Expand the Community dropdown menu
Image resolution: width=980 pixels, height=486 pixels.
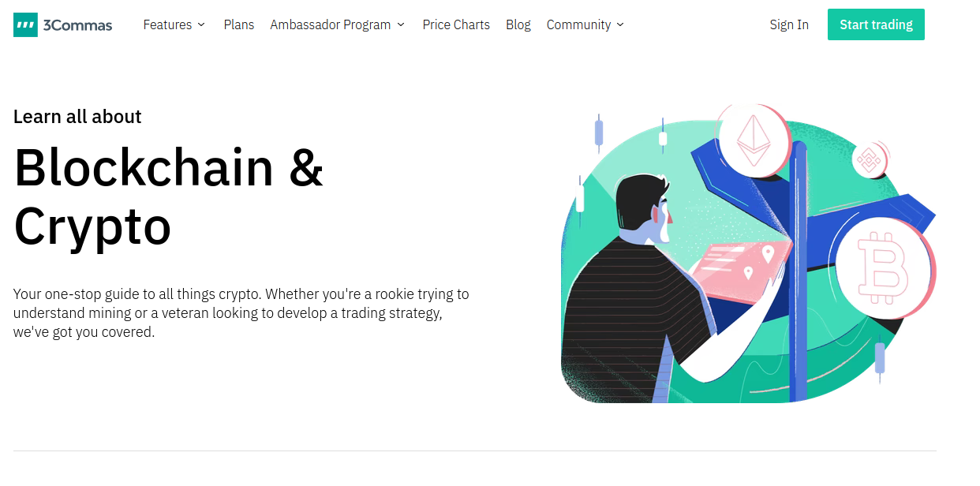coord(585,24)
